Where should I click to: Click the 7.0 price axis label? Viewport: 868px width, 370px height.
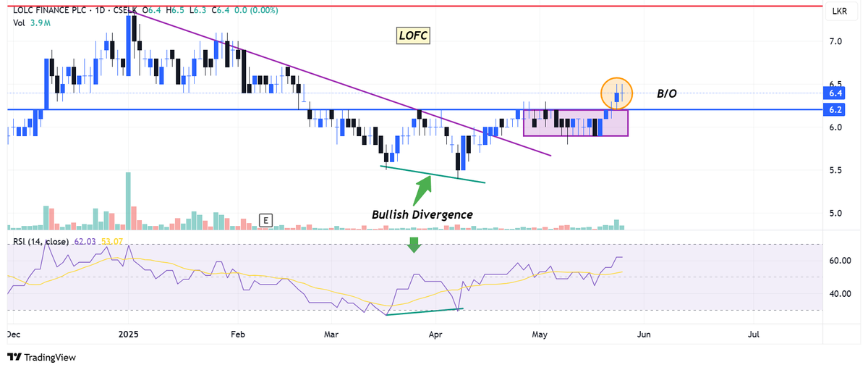coord(835,41)
